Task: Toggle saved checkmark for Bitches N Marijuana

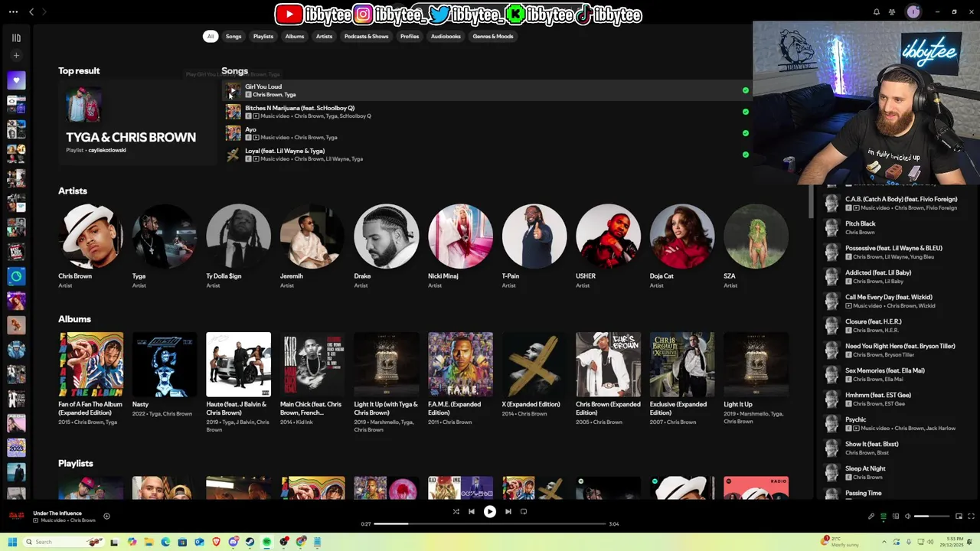Action: tap(746, 112)
